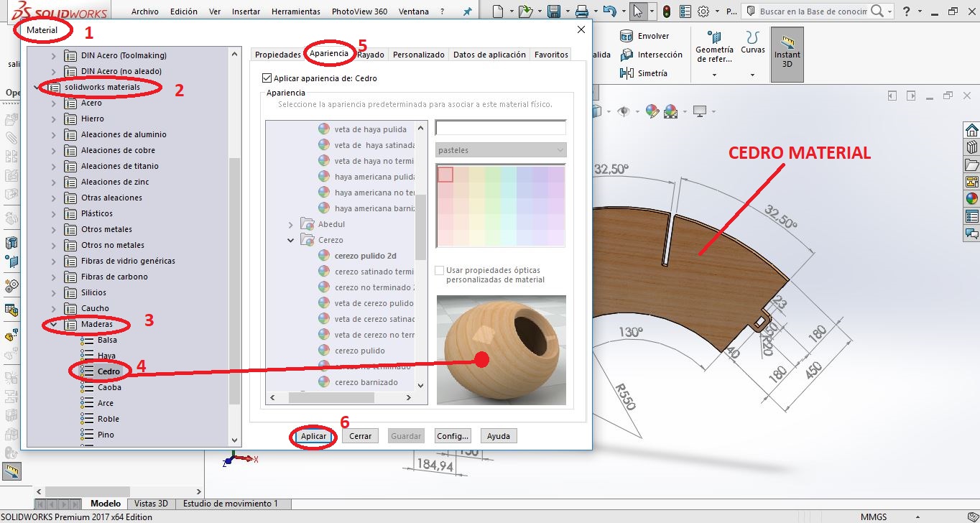Click the Edit Appearance icon in view toolbar
The image size is (980, 523).
click(x=652, y=111)
